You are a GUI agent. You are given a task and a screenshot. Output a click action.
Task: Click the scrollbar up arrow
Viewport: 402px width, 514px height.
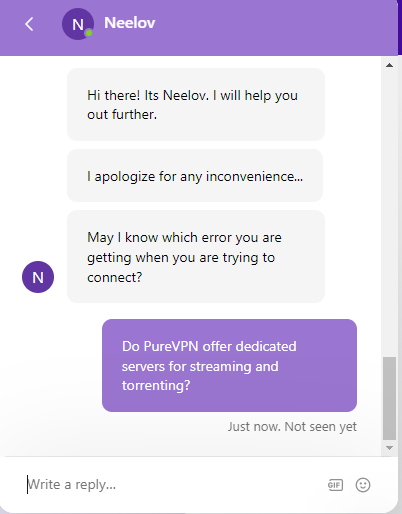coord(389,65)
